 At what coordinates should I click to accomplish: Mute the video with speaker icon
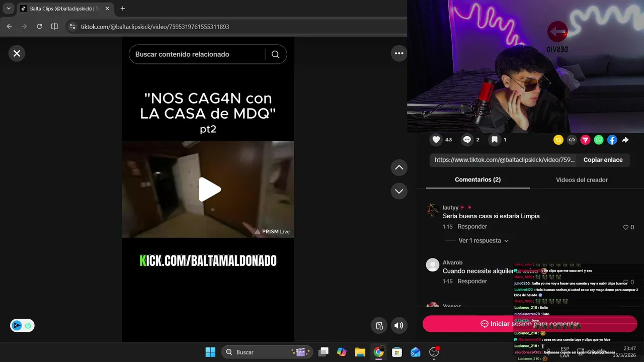(x=398, y=325)
